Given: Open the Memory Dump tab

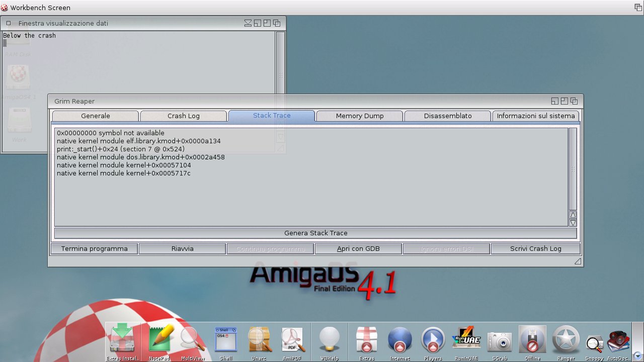Looking at the screenshot, I should (x=360, y=116).
